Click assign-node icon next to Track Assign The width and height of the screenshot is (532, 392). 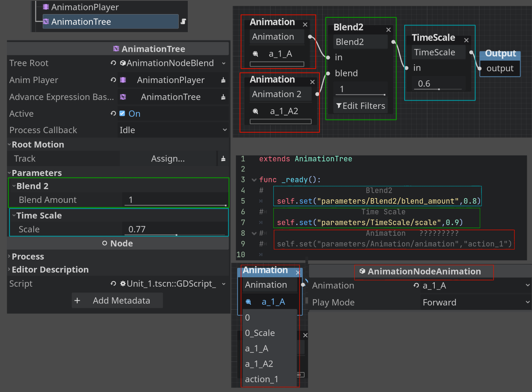(223, 159)
